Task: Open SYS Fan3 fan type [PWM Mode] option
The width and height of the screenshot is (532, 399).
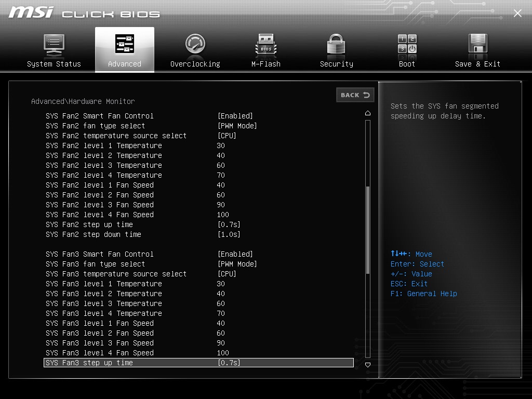Action: 237,264
